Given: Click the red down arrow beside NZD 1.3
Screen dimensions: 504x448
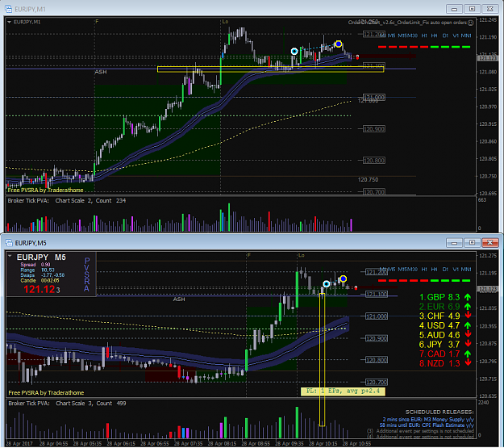Looking at the screenshot, I should (468, 363).
